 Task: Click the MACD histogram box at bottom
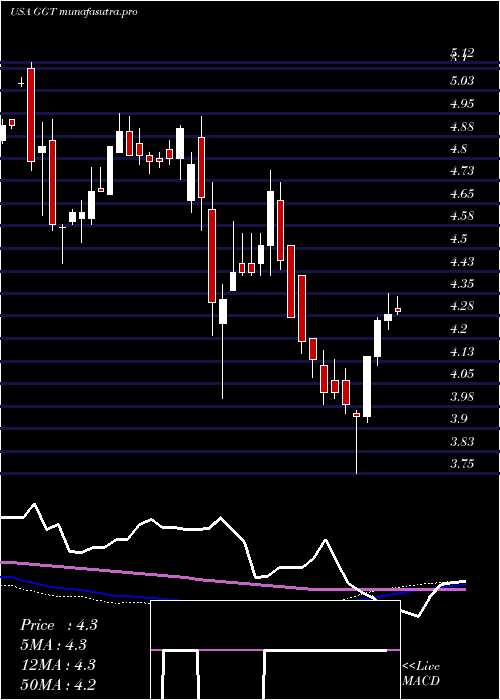(x=275, y=650)
